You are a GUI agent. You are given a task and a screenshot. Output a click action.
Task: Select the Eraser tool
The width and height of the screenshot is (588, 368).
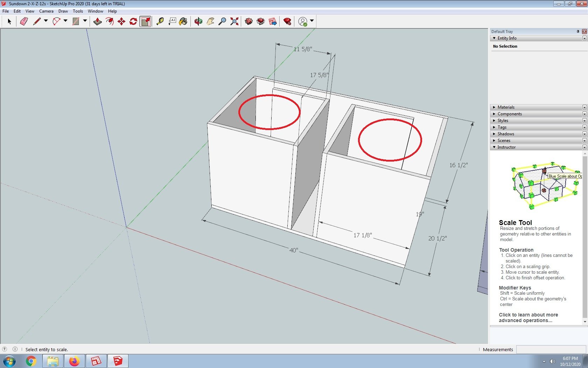click(x=23, y=21)
